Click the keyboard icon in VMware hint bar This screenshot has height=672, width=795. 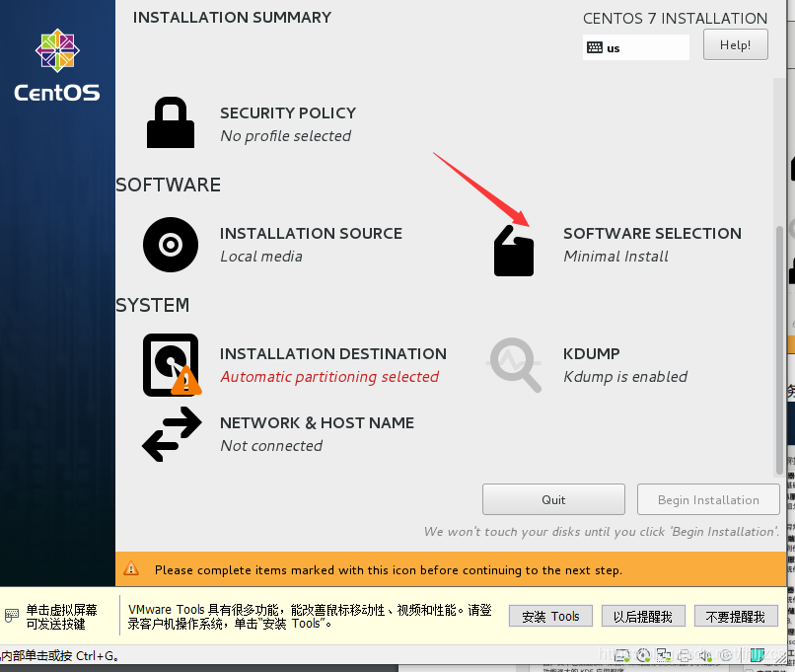tap(12, 616)
